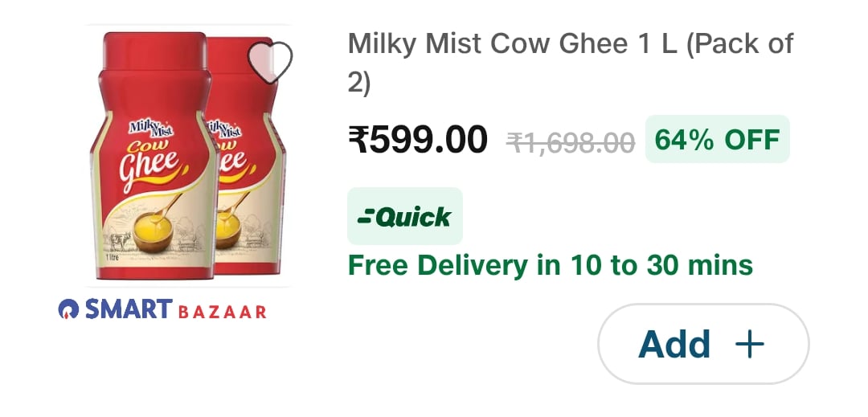Open the Milky Mist Cow Ghee product title

coord(571,63)
